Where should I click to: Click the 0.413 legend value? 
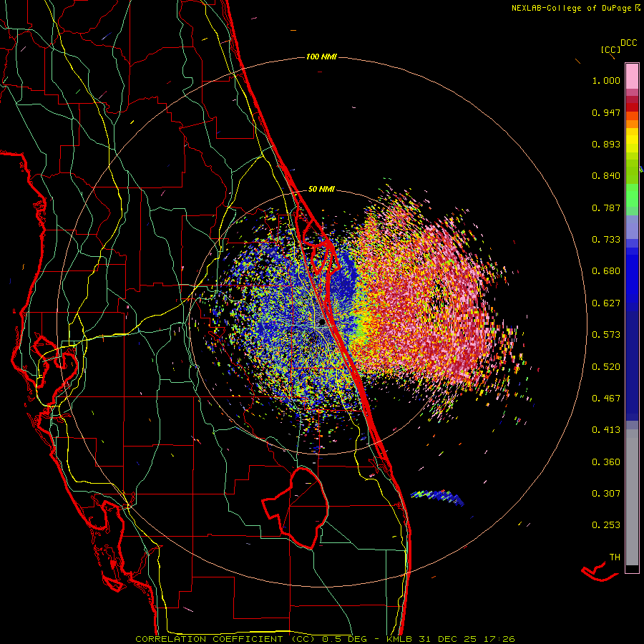(606, 430)
